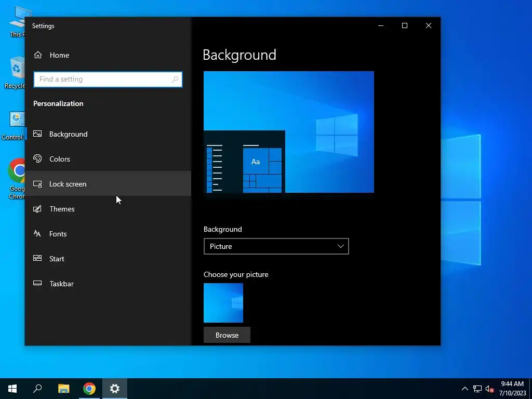
Task: Click the Themes brush icon
Action: [x=37, y=209]
